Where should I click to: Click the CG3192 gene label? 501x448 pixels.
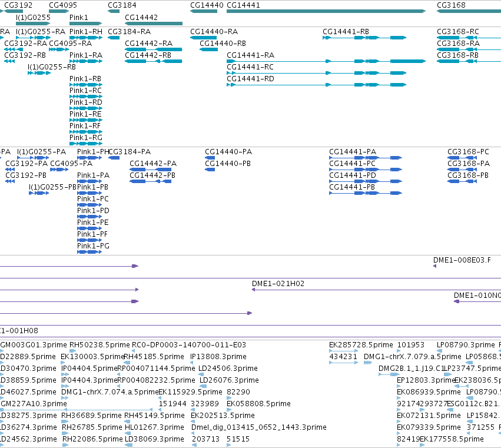pos(18,5)
